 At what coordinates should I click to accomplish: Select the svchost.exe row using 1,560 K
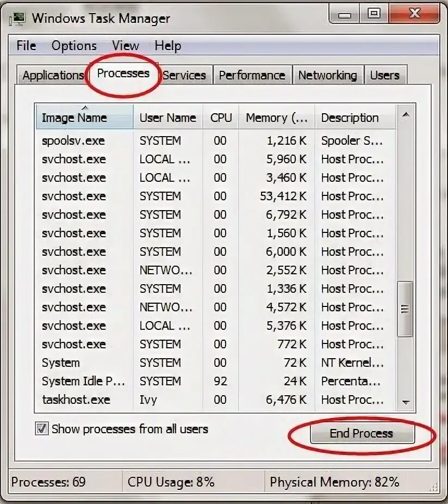[215, 233]
